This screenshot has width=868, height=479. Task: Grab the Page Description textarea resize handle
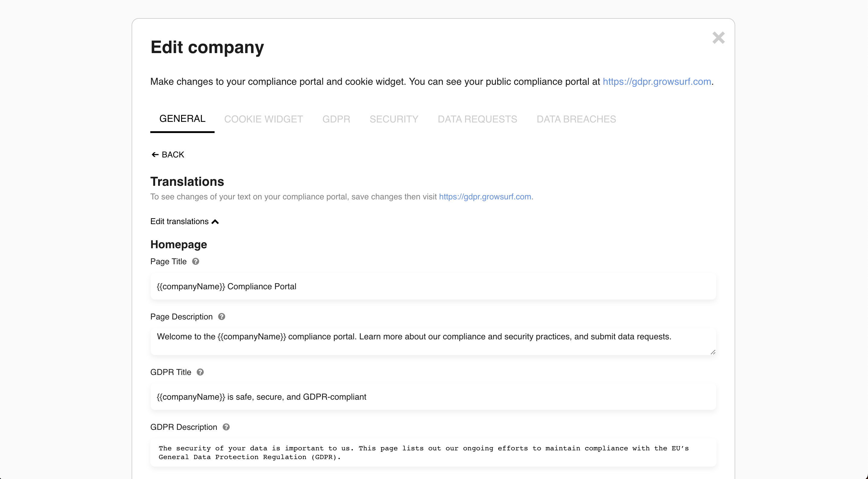pyautogui.click(x=713, y=352)
